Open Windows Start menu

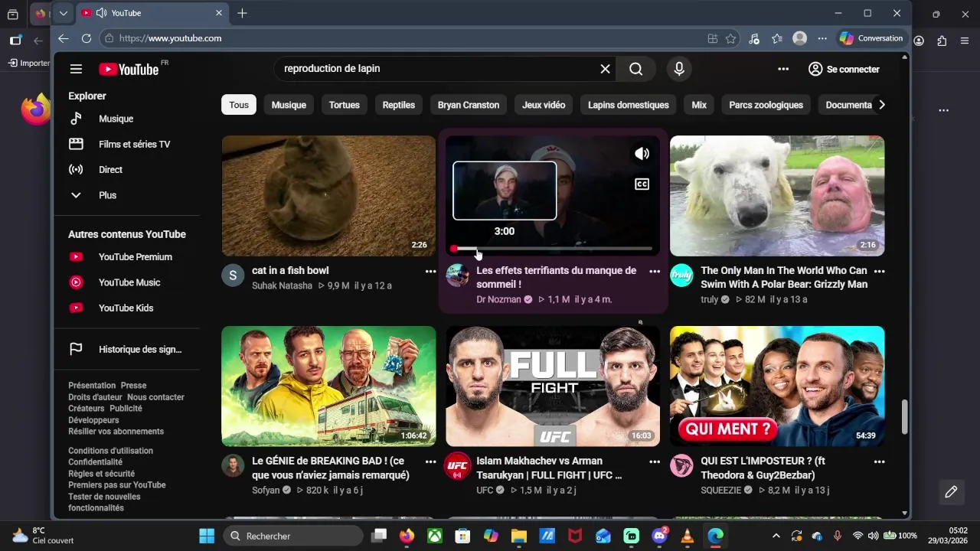coord(207,536)
